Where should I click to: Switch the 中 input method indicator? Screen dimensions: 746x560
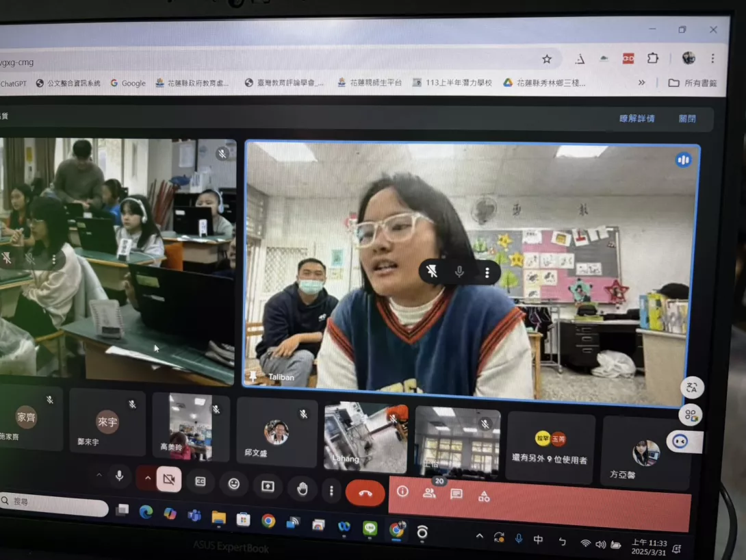click(x=538, y=539)
